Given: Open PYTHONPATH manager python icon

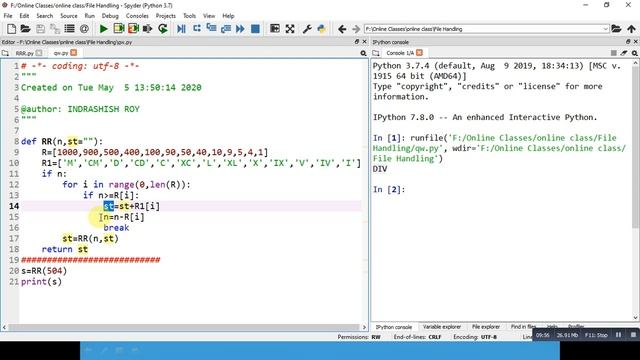Looking at the screenshot, I should [x=322, y=29].
